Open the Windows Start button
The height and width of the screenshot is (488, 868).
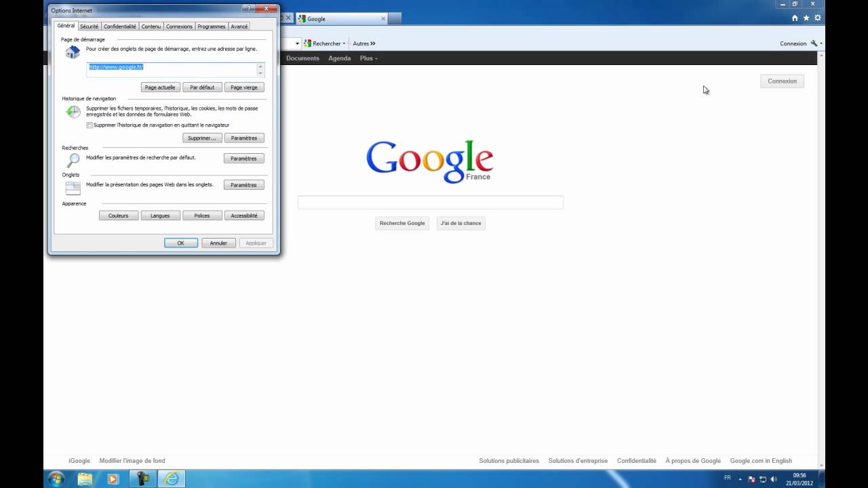(56, 479)
